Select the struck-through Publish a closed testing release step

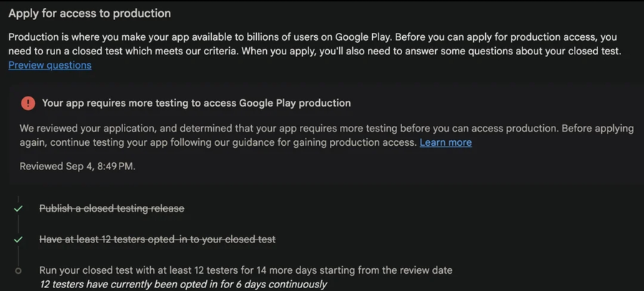pos(112,209)
